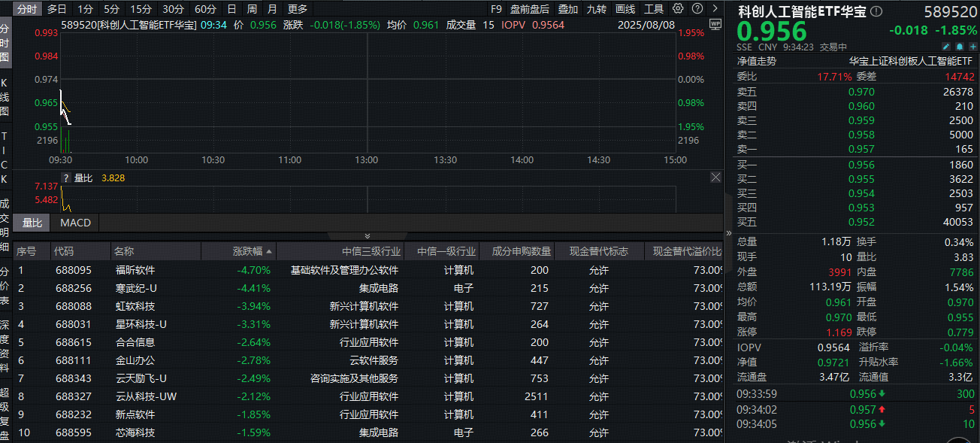980x443 pixels.
Task: Select the MACD indicator tab
Action: (x=75, y=223)
